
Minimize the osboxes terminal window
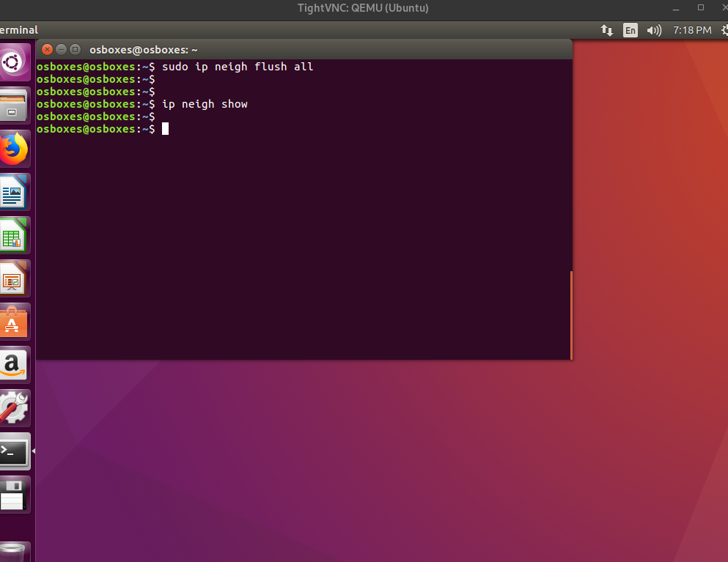[61, 49]
